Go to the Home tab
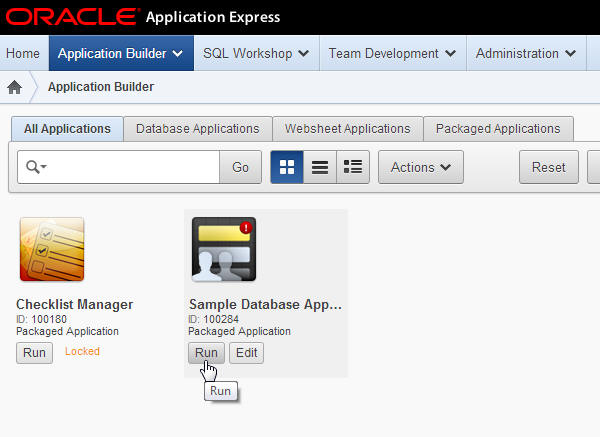The height and width of the screenshot is (437, 600). tap(23, 53)
